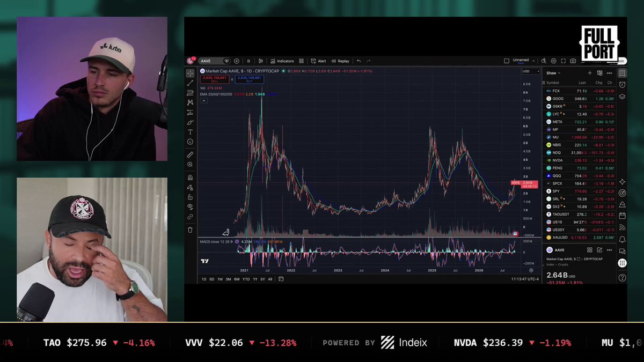Open the Indicators dialog
Viewport: 644px width, 362px height.
[282, 61]
